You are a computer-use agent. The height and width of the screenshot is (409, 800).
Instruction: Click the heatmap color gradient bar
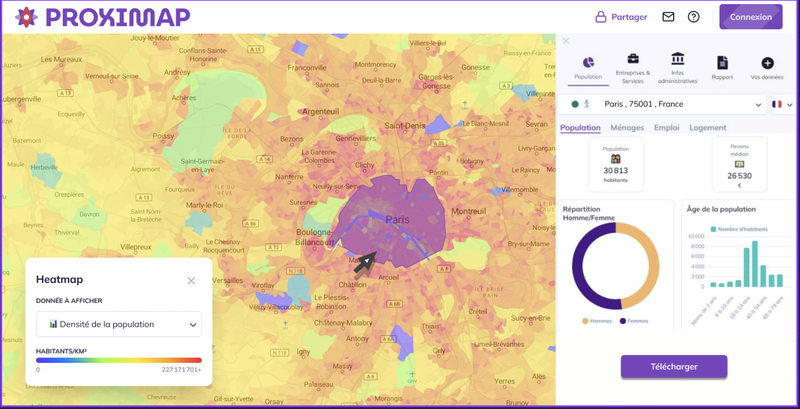click(x=119, y=360)
